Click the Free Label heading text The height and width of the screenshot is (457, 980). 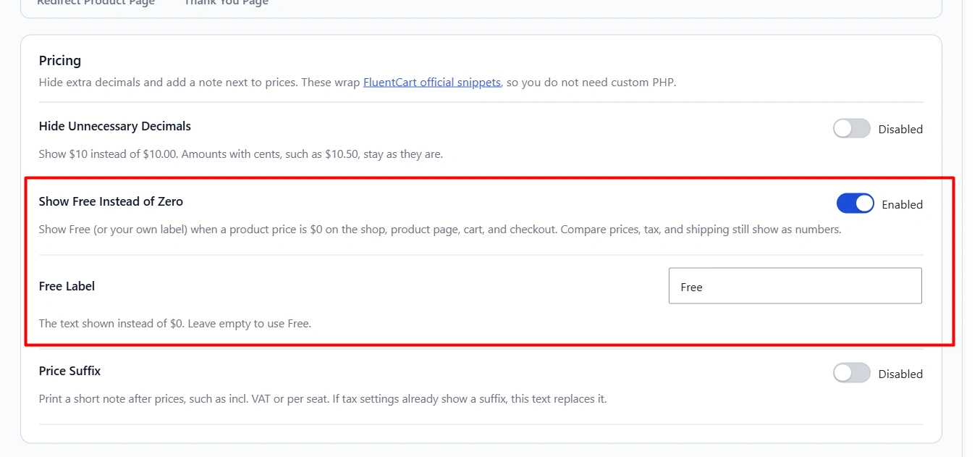pos(67,286)
